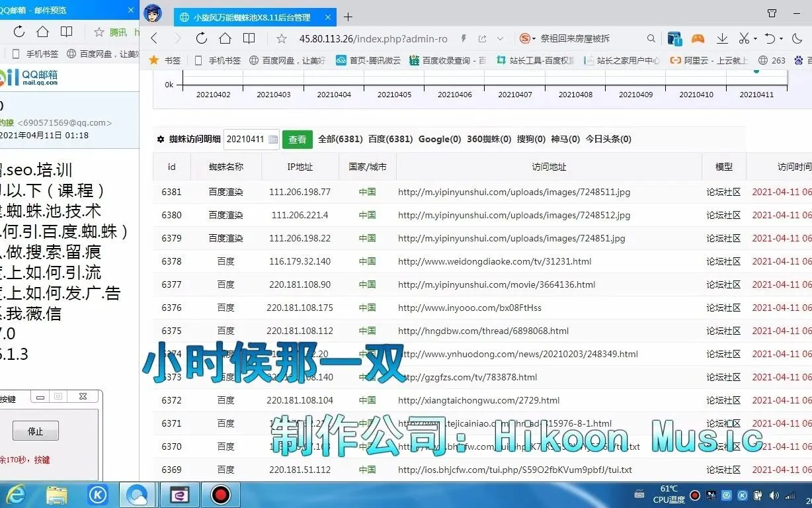
Task: Open 站长工具-百度权重 bookmark
Action: [x=536, y=60]
